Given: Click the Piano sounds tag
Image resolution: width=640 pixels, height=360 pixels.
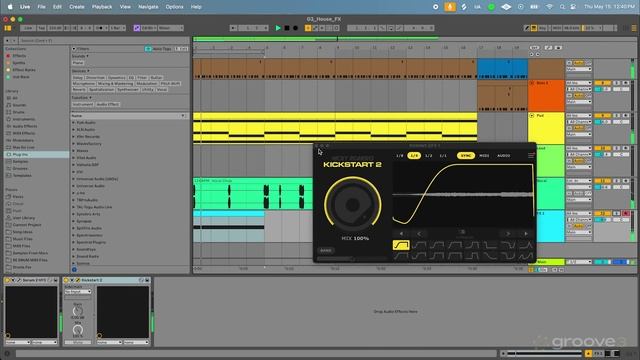Looking at the screenshot, I should [78, 63].
